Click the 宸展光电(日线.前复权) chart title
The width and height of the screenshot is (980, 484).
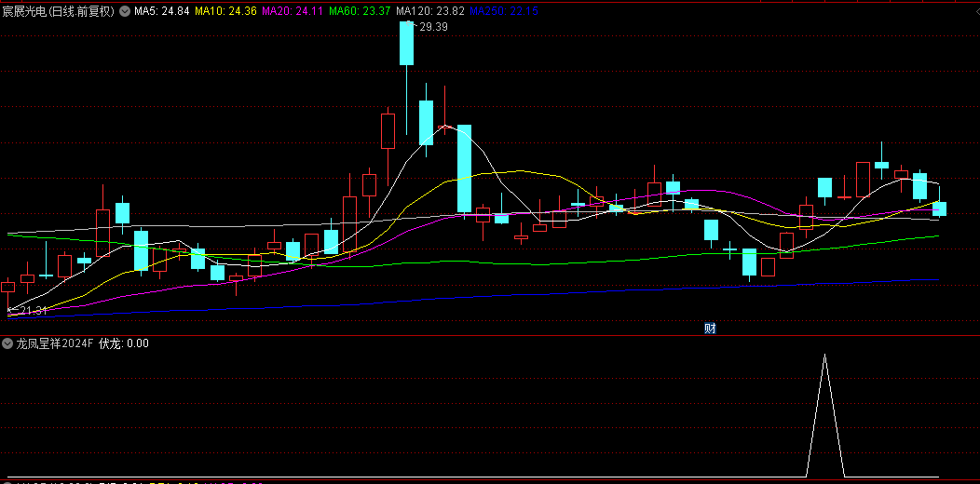tap(58, 11)
